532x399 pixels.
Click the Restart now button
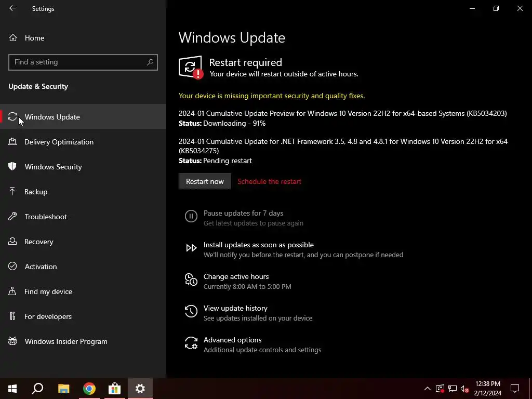pyautogui.click(x=205, y=181)
